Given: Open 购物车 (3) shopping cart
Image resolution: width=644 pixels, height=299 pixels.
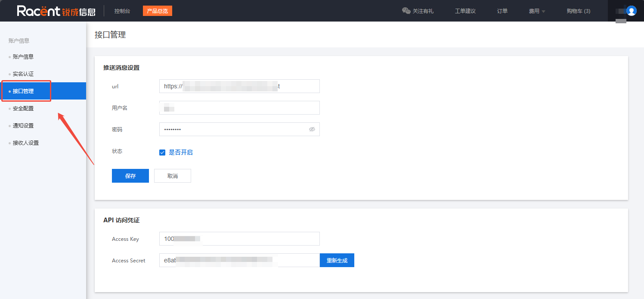Looking at the screenshot, I should coord(578,11).
